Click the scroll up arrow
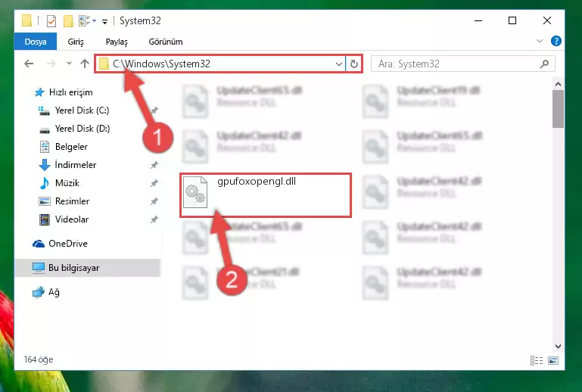582x392 pixels. pyautogui.click(x=558, y=84)
